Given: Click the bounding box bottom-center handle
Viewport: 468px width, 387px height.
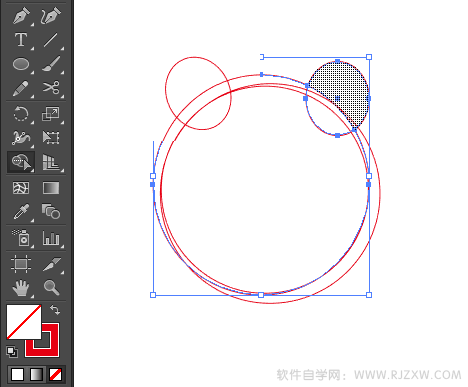Looking at the screenshot, I should click(x=261, y=295).
